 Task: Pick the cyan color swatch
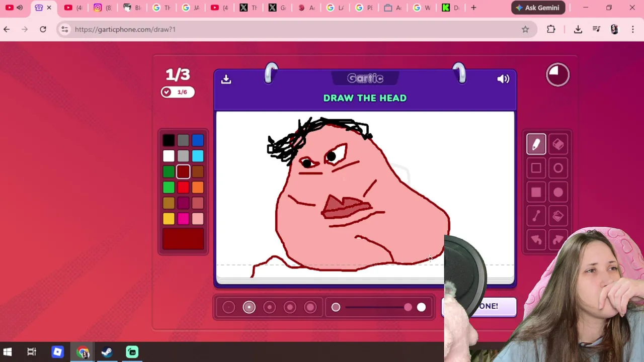198,156
